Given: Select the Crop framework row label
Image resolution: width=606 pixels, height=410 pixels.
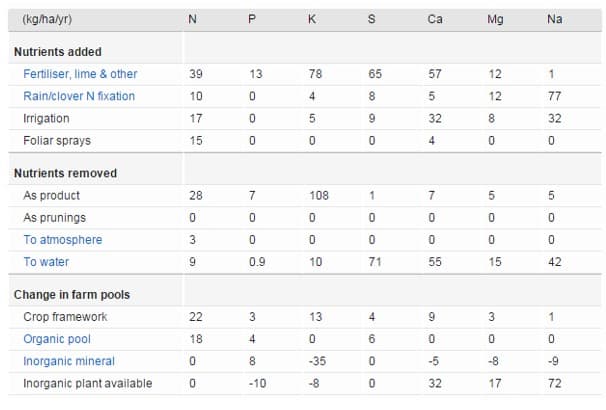Looking at the screenshot, I should coord(64,317).
